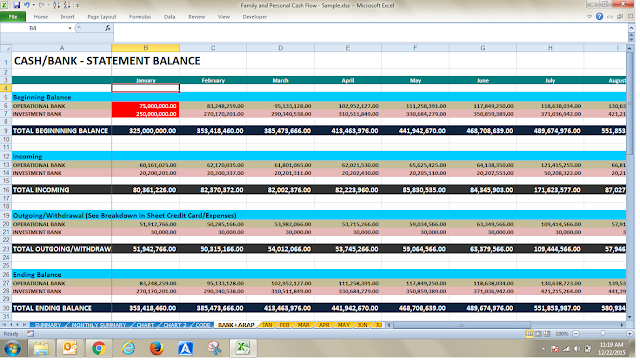Click the TOTAL INCOMING row label
Screen dimensions: 640x363
41,190
